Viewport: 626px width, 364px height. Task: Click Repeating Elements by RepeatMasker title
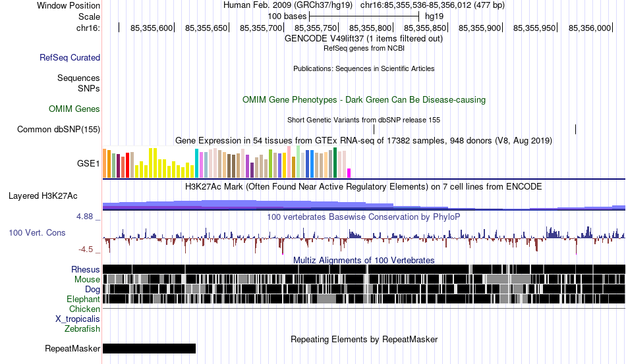click(364, 339)
